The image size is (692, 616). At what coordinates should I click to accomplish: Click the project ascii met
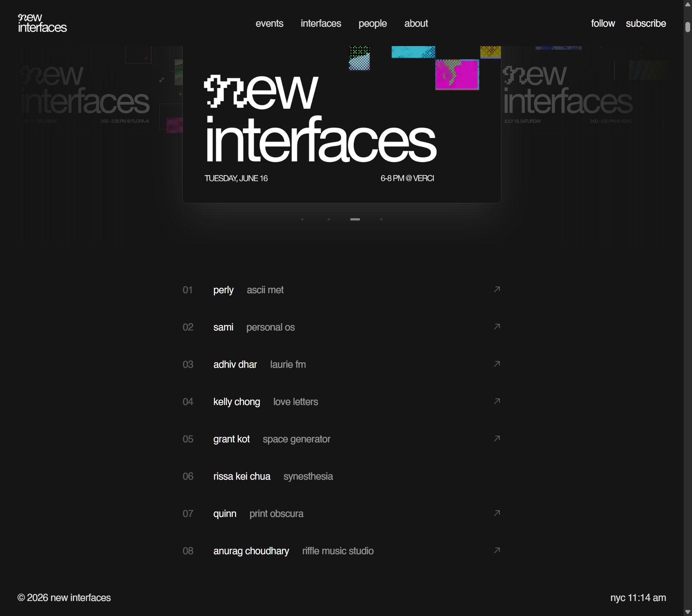click(265, 290)
